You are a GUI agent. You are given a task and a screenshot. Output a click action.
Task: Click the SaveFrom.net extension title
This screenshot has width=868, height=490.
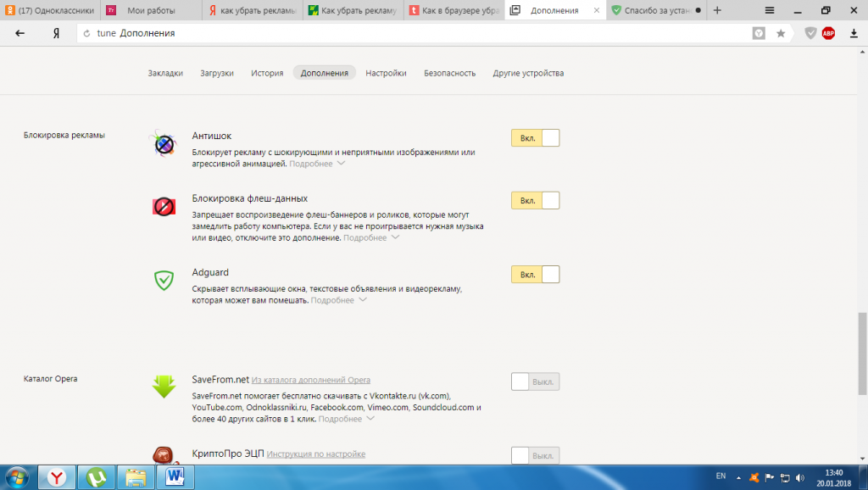[x=220, y=379]
